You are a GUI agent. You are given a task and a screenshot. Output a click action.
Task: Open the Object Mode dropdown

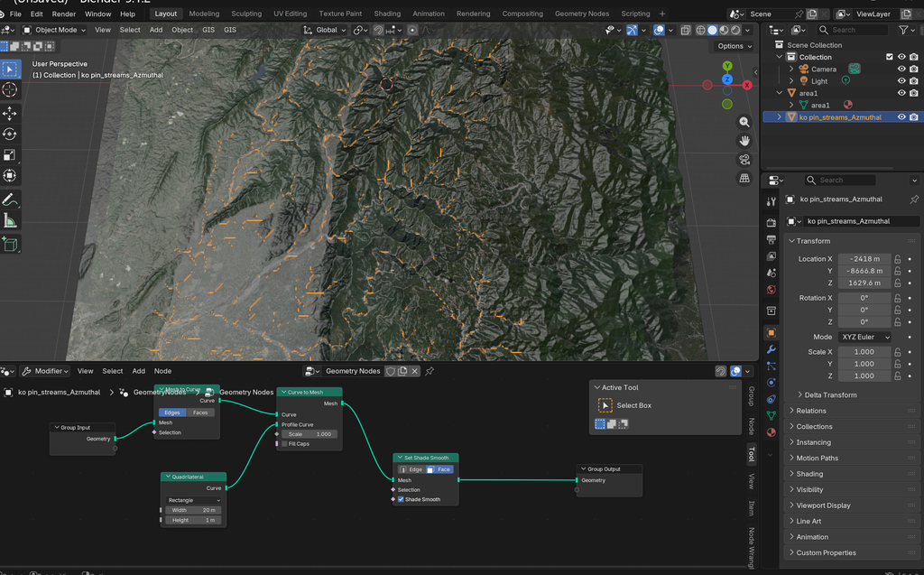point(54,30)
